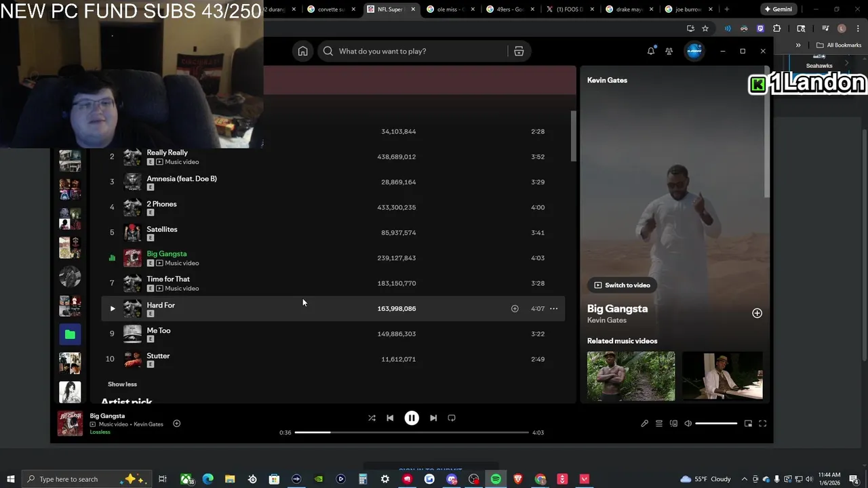Open the Twitch extension icon

click(x=760, y=28)
